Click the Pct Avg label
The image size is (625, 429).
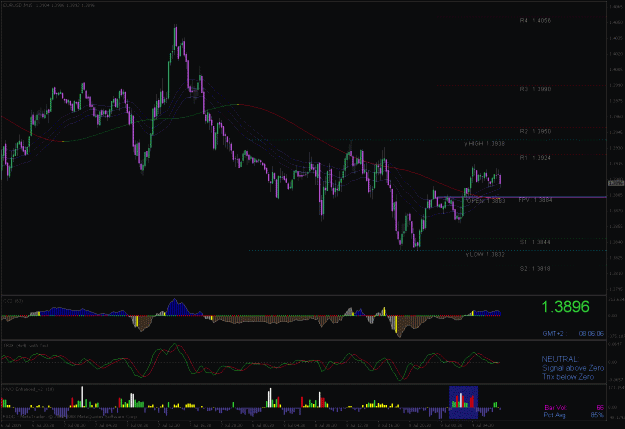tap(555, 415)
